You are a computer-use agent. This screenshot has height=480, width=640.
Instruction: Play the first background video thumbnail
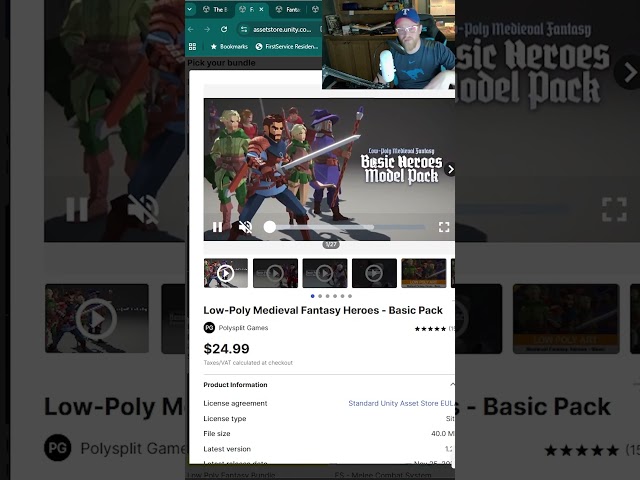coord(96,319)
